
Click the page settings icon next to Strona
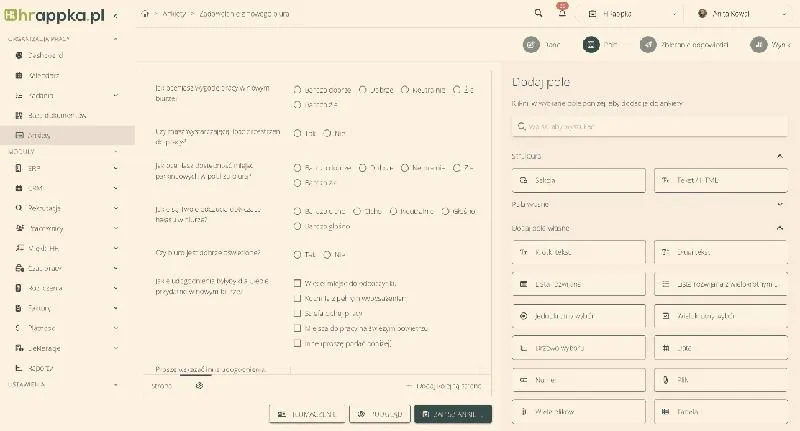(199, 386)
